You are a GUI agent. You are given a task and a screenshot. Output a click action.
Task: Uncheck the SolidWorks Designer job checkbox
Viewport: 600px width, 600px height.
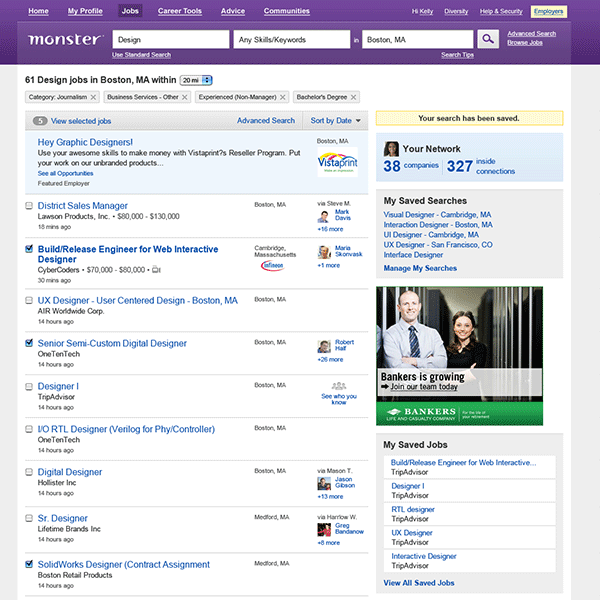click(29, 564)
